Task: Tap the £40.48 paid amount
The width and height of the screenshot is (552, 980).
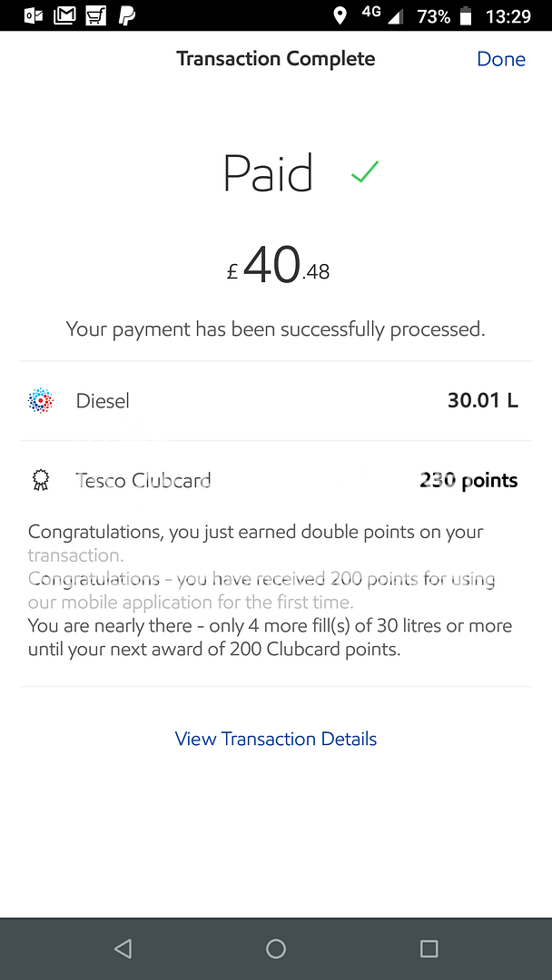Action: (x=278, y=267)
